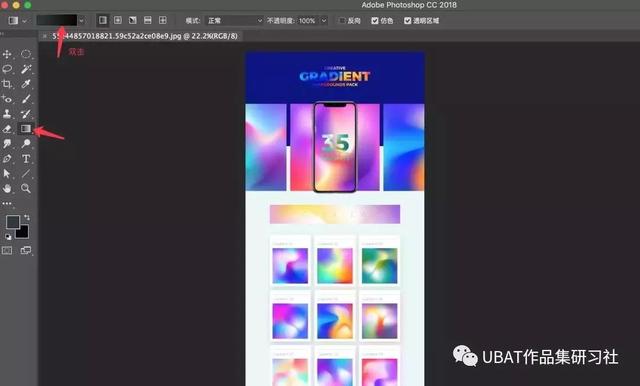
Task: Select the Pen tool
Action: tap(7, 159)
